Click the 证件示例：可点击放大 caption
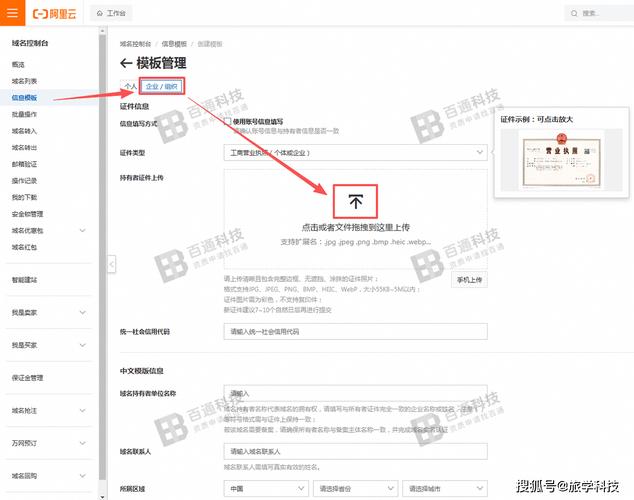Viewport: 634px width, 500px height. pyautogui.click(x=537, y=119)
